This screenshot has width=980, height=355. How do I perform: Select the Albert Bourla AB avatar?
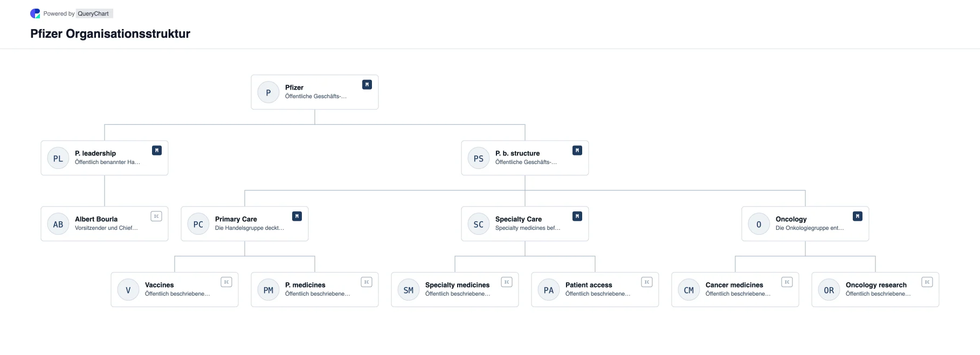[58, 224]
